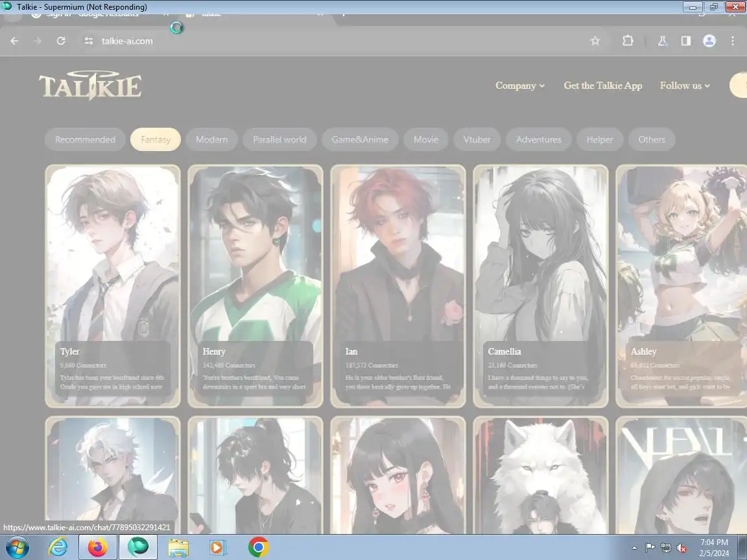Open Windows Explorer folder in taskbar
747x560 pixels.
pyautogui.click(x=178, y=548)
